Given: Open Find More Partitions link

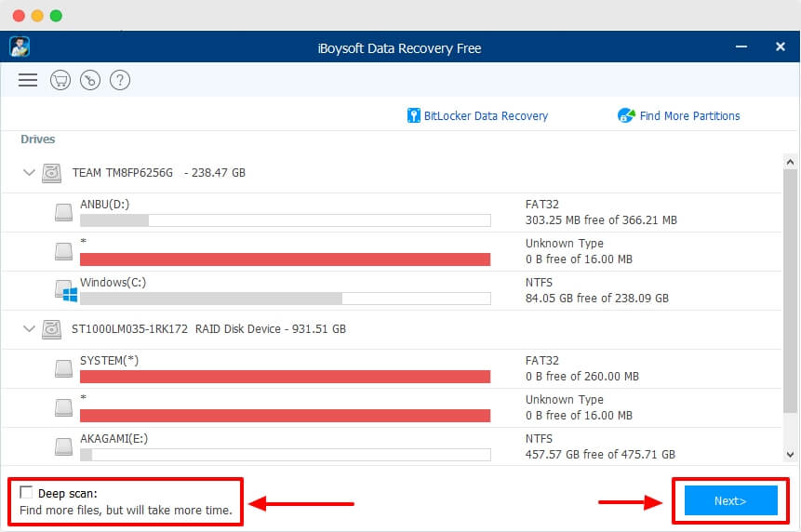Looking at the screenshot, I should coord(689,116).
